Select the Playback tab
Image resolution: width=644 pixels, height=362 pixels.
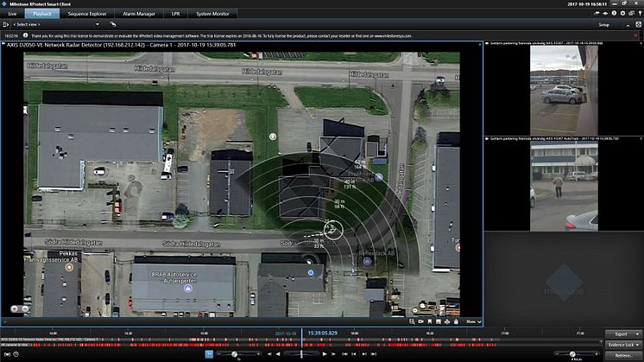click(42, 14)
